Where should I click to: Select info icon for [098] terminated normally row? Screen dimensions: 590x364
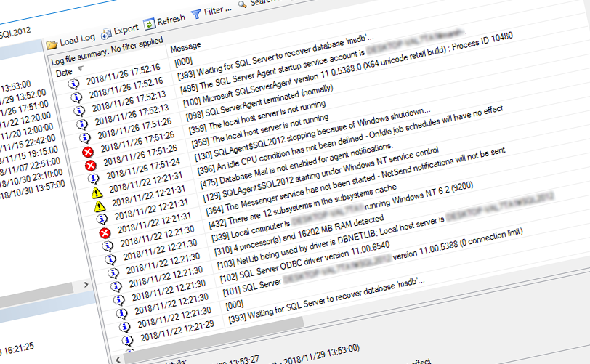pos(85,138)
